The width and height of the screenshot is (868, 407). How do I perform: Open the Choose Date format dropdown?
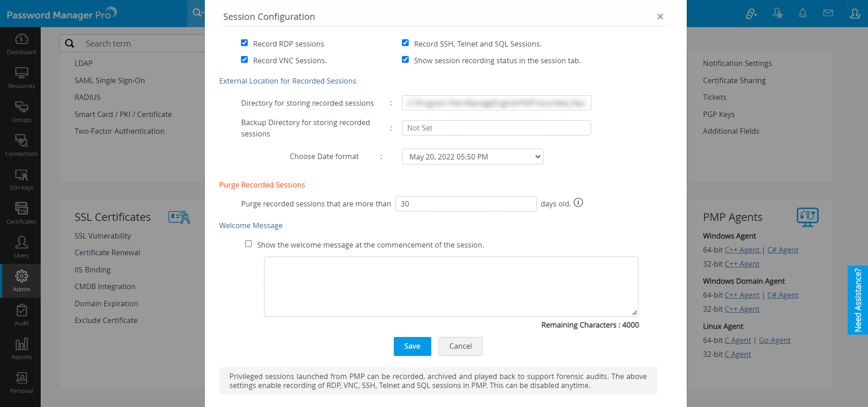(472, 157)
